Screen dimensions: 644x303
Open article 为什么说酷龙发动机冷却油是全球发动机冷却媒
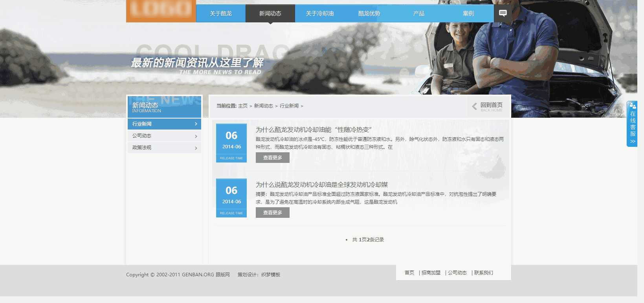[322, 185]
